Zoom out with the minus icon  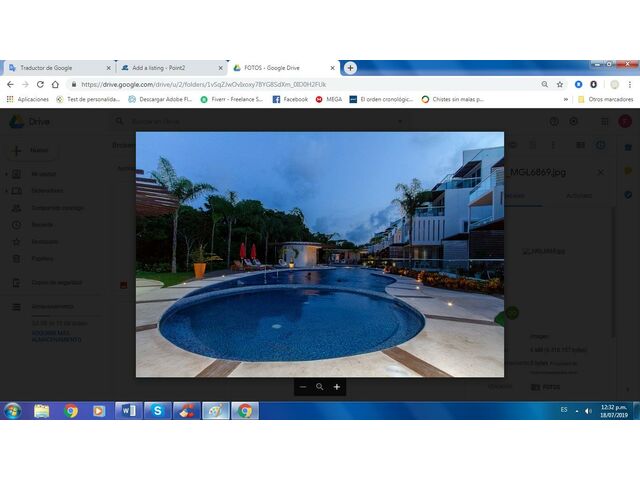[x=303, y=386]
